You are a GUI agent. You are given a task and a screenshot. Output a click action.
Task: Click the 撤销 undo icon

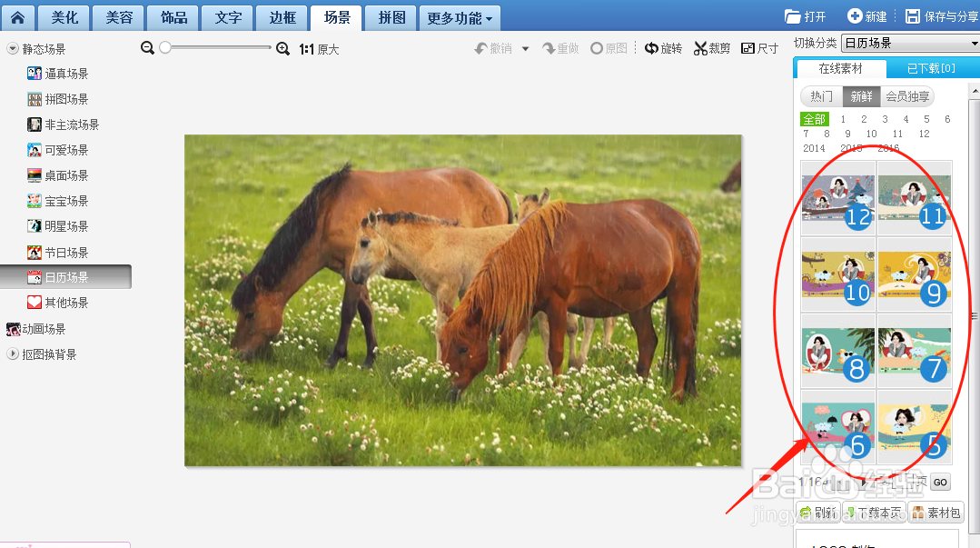pyautogui.click(x=480, y=48)
